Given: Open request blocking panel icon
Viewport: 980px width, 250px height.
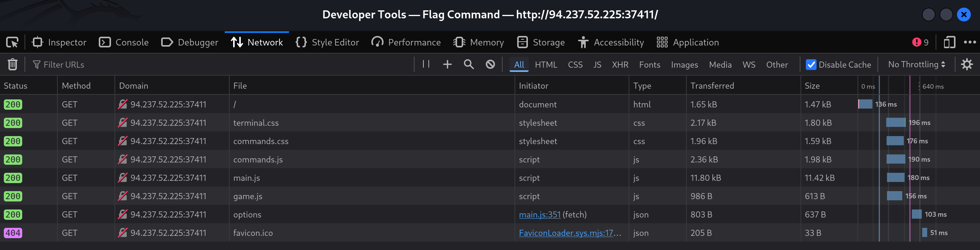Looking at the screenshot, I should [490, 64].
